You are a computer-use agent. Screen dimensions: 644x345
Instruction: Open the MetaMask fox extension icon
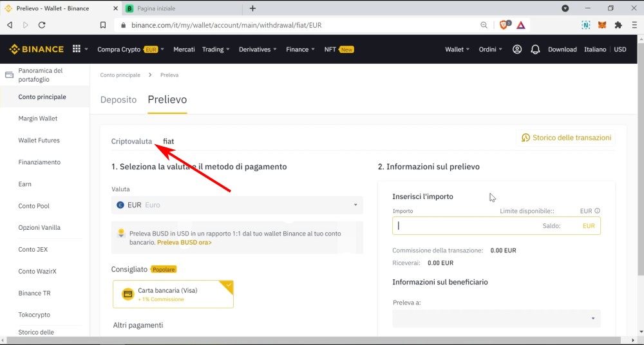pyautogui.click(x=601, y=25)
